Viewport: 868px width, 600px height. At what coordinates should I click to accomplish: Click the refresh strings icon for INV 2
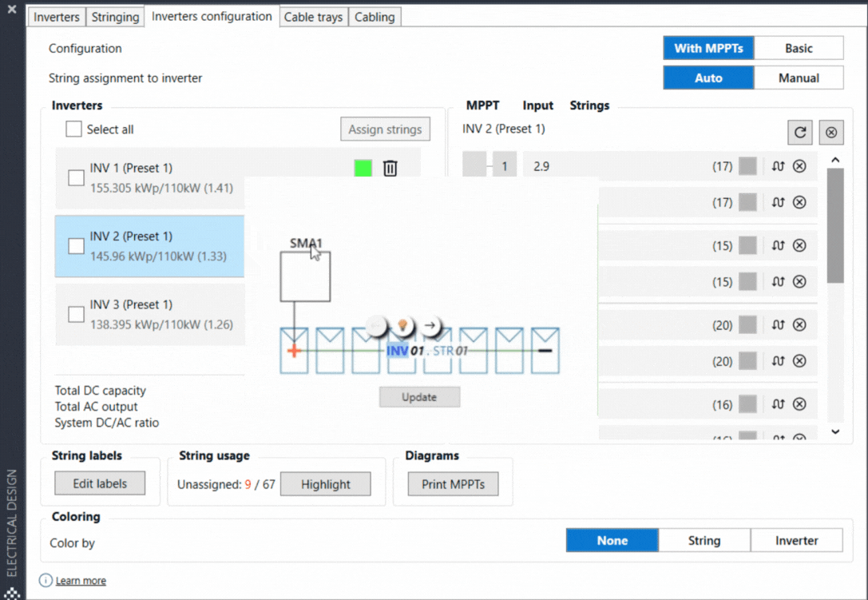pyautogui.click(x=799, y=132)
